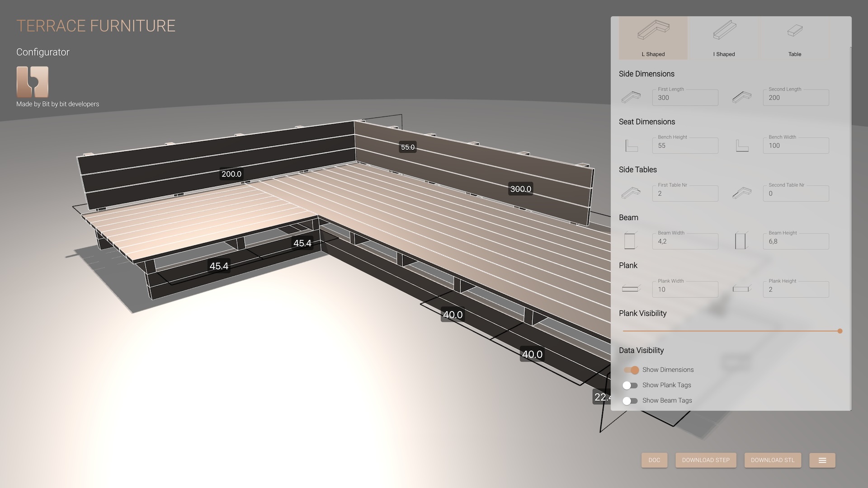Viewport: 868px width, 488px height.
Task: Click the Second Length input field
Action: [x=796, y=98]
